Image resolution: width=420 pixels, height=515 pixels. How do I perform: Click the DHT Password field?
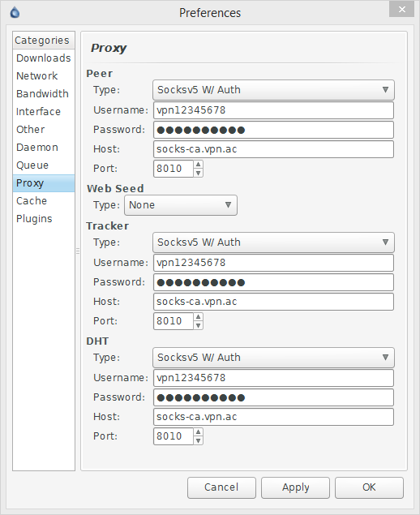[273, 397]
